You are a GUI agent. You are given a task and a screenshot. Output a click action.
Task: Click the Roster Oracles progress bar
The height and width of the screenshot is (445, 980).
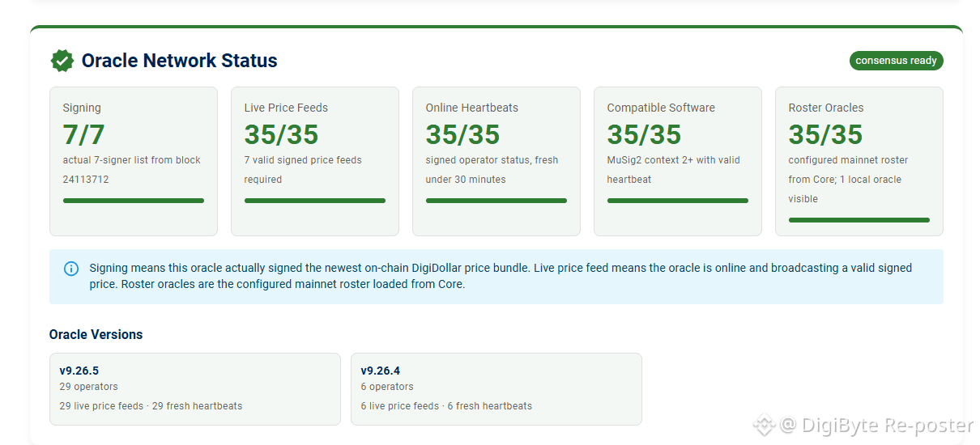[x=859, y=220]
